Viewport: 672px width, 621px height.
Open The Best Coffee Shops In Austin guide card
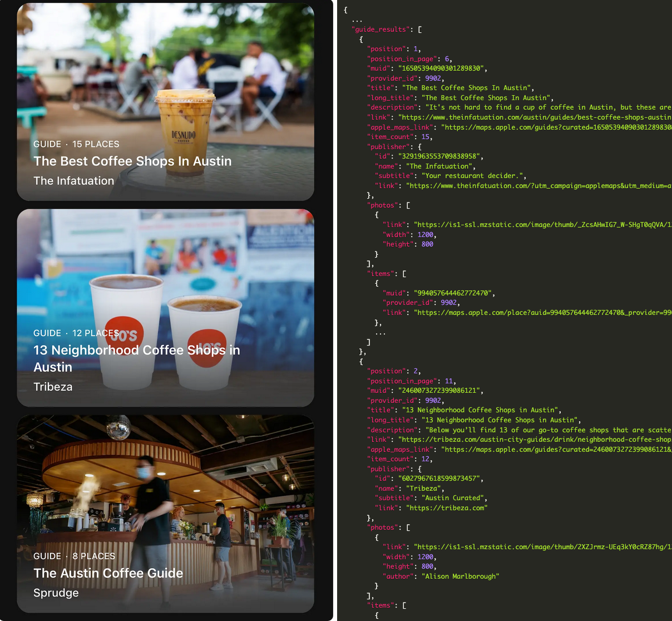(x=165, y=102)
